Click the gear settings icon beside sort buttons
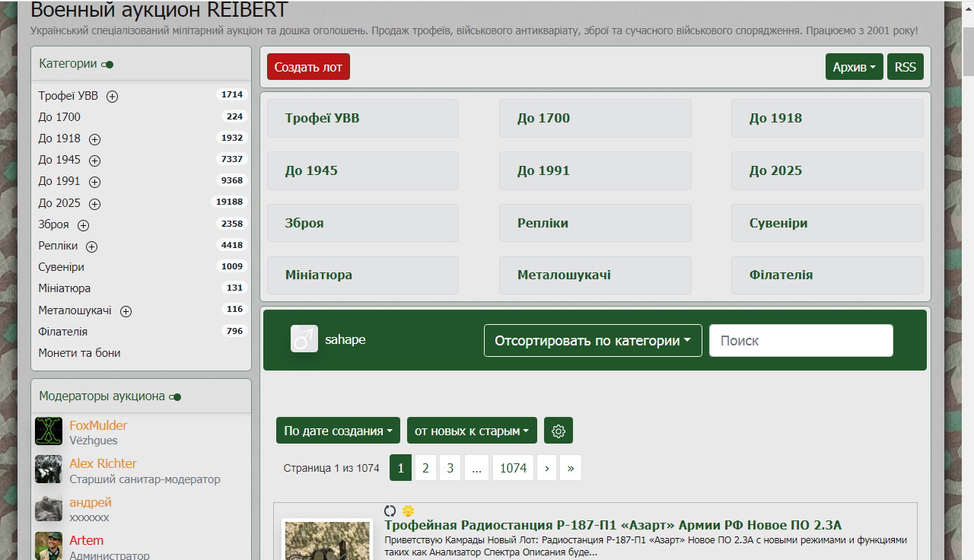Screen dimensions: 974x560 click(x=559, y=431)
